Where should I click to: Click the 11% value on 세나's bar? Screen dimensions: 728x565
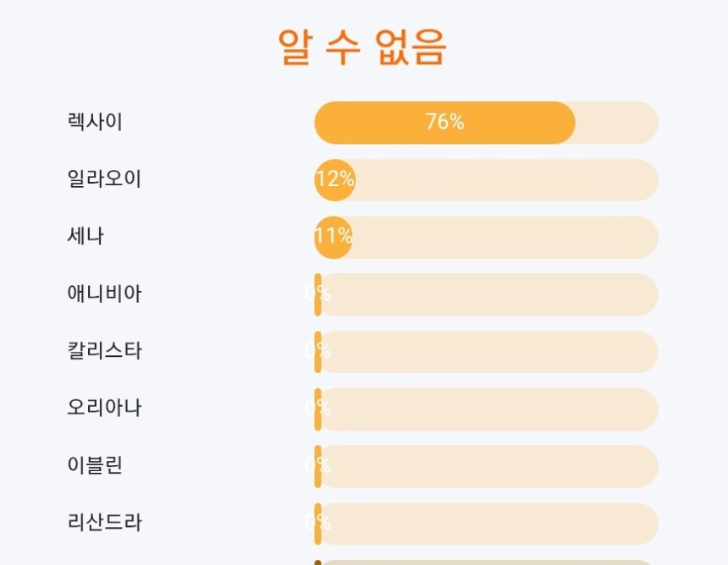point(333,236)
